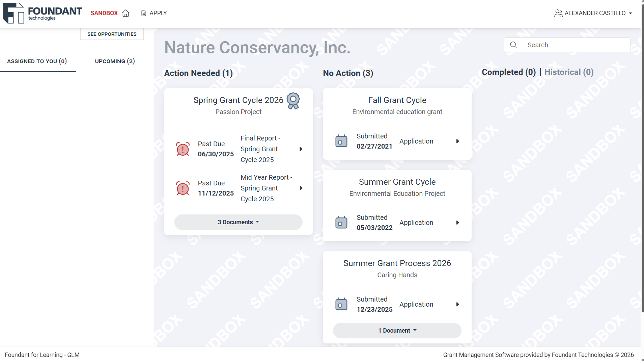Click the Summer Grant Process 2026 card title

397,263
